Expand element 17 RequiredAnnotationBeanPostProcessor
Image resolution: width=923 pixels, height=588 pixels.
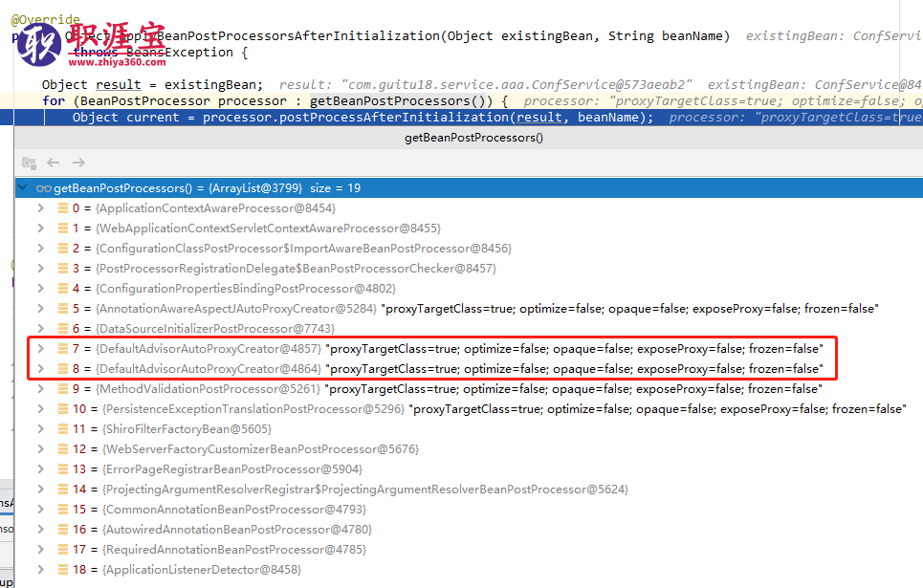(x=40, y=549)
